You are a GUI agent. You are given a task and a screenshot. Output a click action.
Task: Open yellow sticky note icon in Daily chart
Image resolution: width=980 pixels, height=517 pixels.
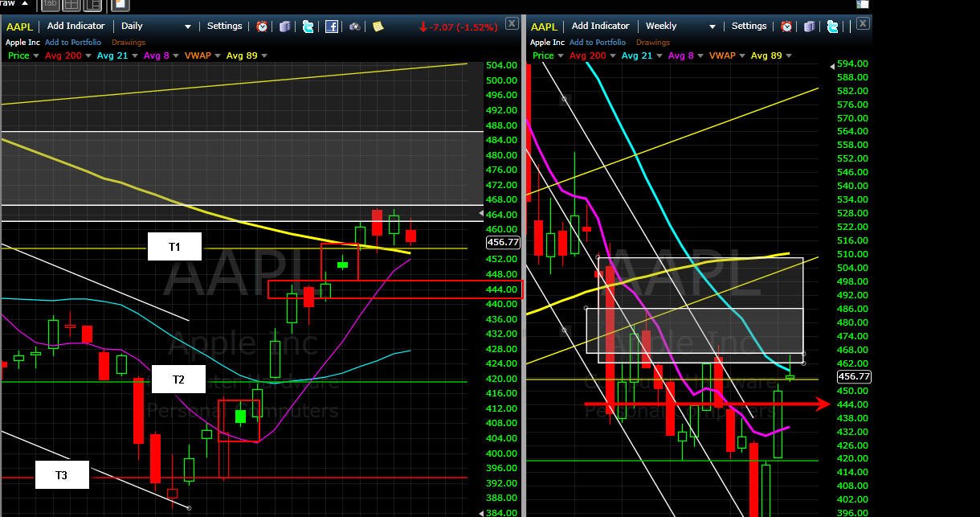click(x=378, y=27)
